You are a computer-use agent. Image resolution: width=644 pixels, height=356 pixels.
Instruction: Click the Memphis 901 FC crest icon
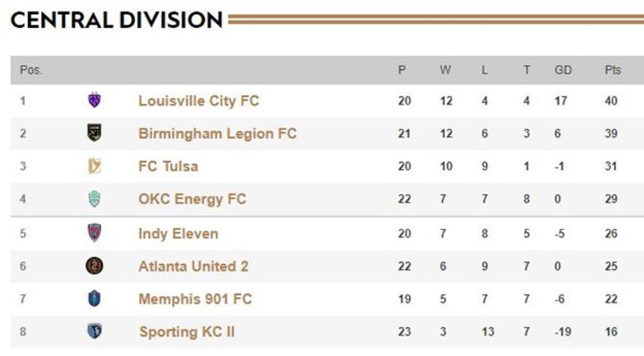tap(94, 299)
